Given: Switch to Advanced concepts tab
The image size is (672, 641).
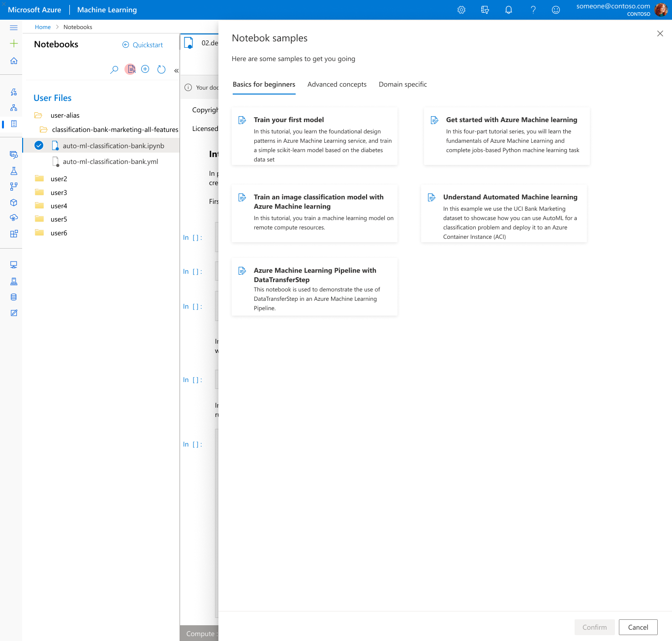Looking at the screenshot, I should pyautogui.click(x=337, y=85).
